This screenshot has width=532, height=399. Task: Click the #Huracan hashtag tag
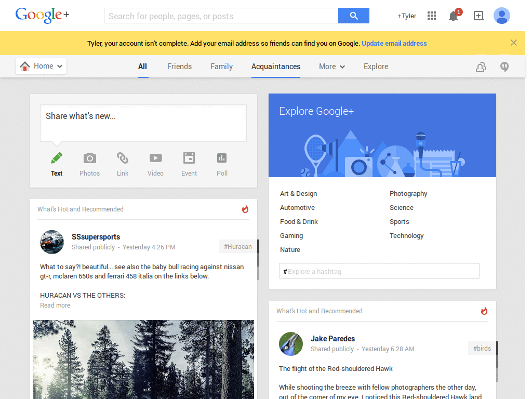pyautogui.click(x=238, y=246)
